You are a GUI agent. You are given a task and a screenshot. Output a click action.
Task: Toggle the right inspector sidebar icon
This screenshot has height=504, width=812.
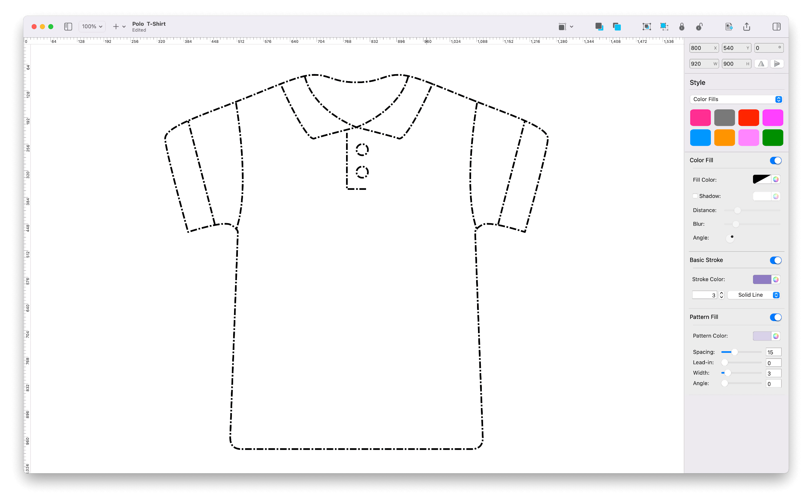(777, 27)
